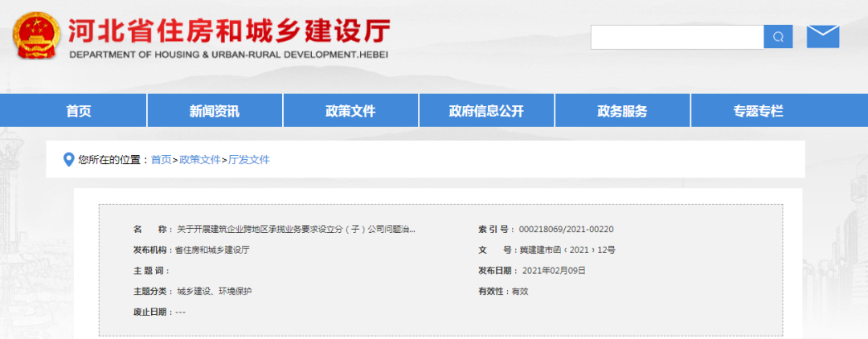Open the envelope mailbox icon
The height and width of the screenshot is (339, 868).
(x=822, y=37)
